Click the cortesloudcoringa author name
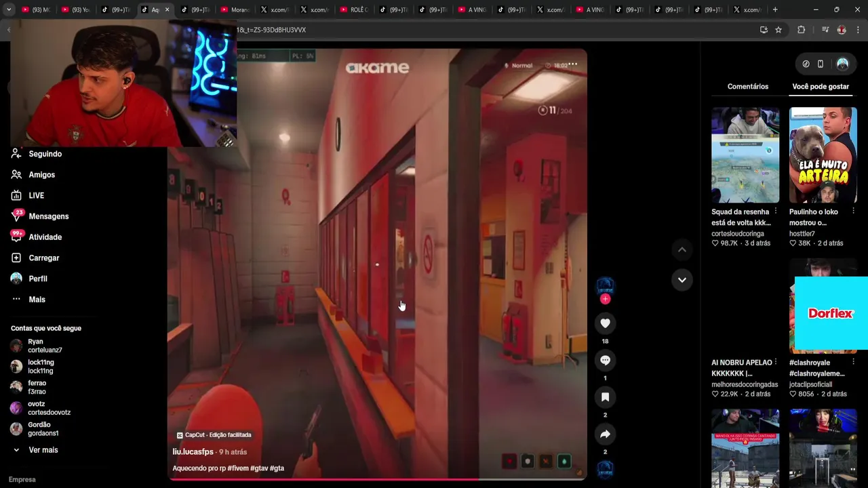This screenshot has height=488, width=868. [x=738, y=234]
